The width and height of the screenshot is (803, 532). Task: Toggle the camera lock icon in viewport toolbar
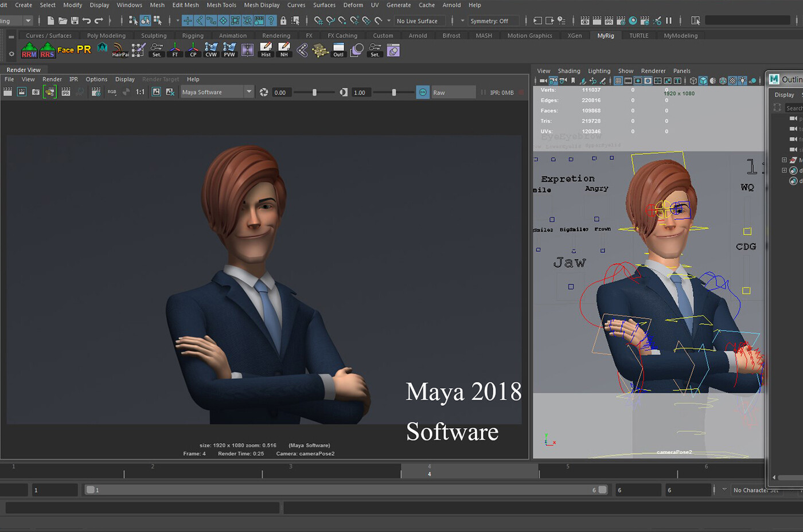coord(553,80)
